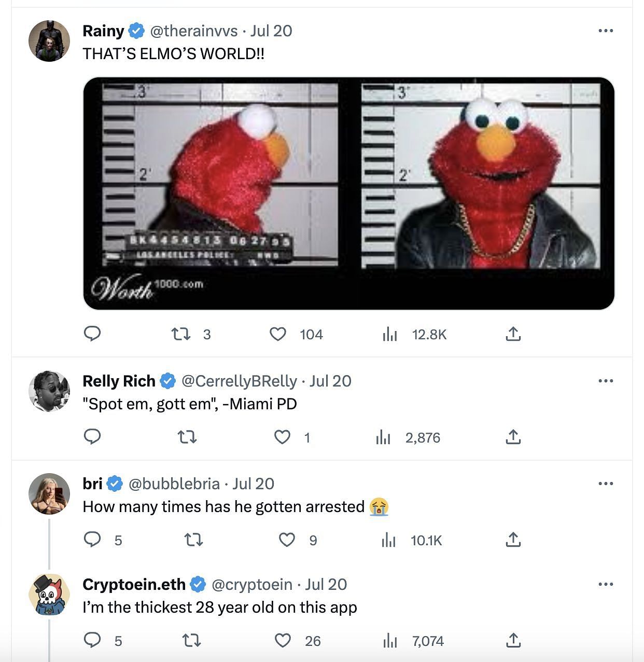View analytics for Rainy's 12.8K views

389,335
